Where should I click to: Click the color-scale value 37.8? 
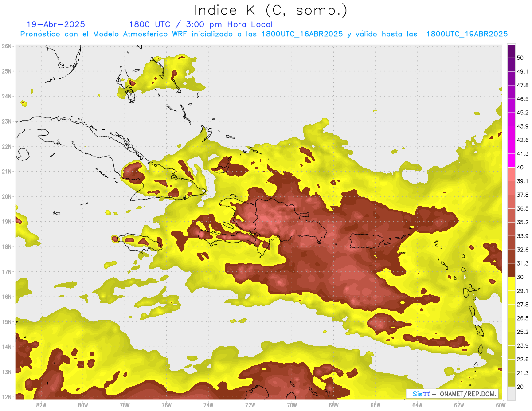tap(523, 195)
